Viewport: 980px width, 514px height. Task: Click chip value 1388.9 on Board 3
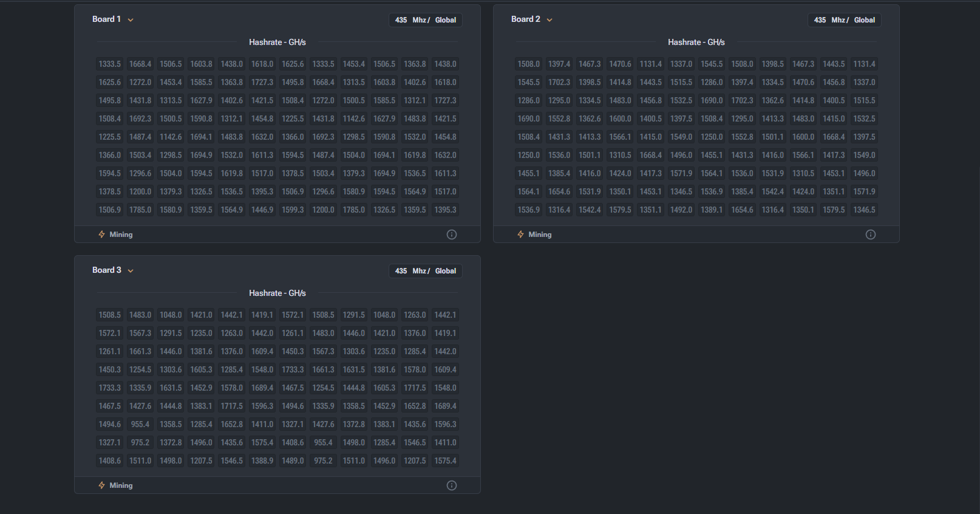(262, 461)
